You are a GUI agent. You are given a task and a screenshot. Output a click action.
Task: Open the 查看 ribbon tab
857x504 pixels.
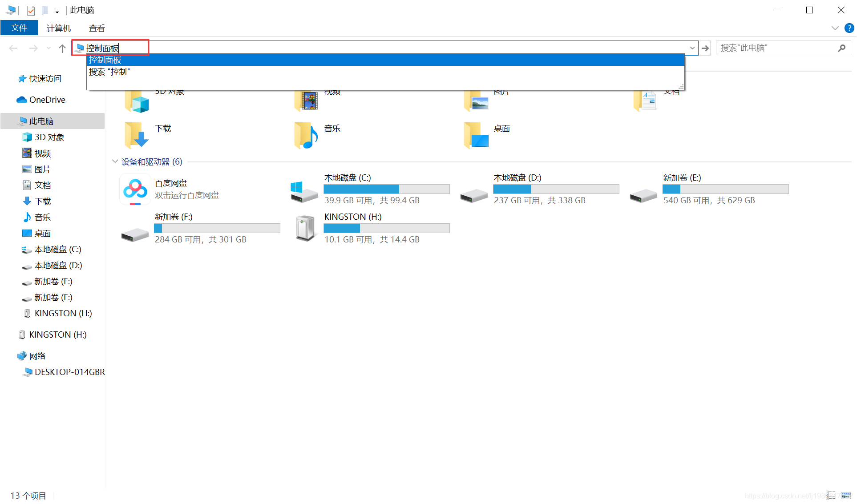97,28
